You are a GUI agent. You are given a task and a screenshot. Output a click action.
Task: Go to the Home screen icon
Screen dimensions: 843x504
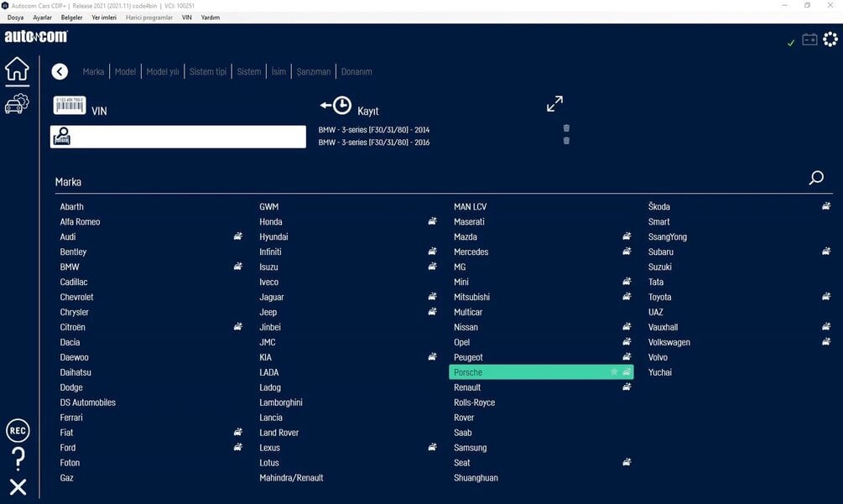pos(18,69)
